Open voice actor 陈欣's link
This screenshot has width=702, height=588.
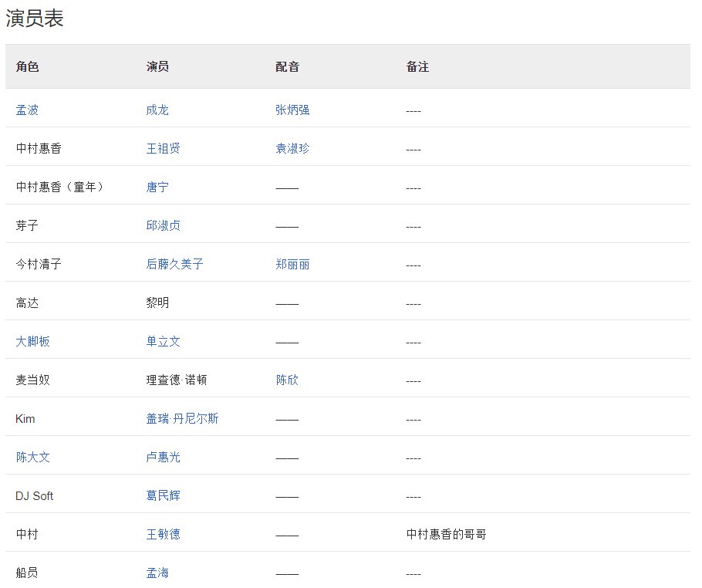pyautogui.click(x=286, y=380)
